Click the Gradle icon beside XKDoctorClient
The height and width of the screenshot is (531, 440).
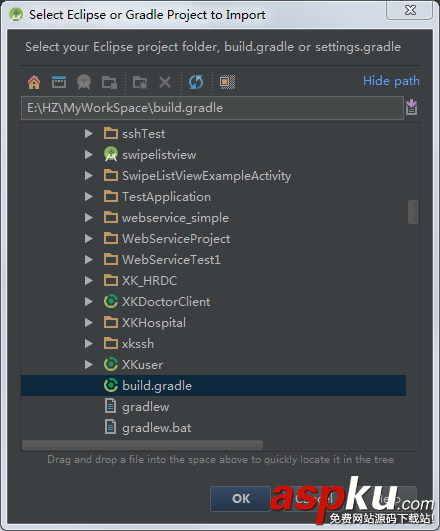[111, 301]
